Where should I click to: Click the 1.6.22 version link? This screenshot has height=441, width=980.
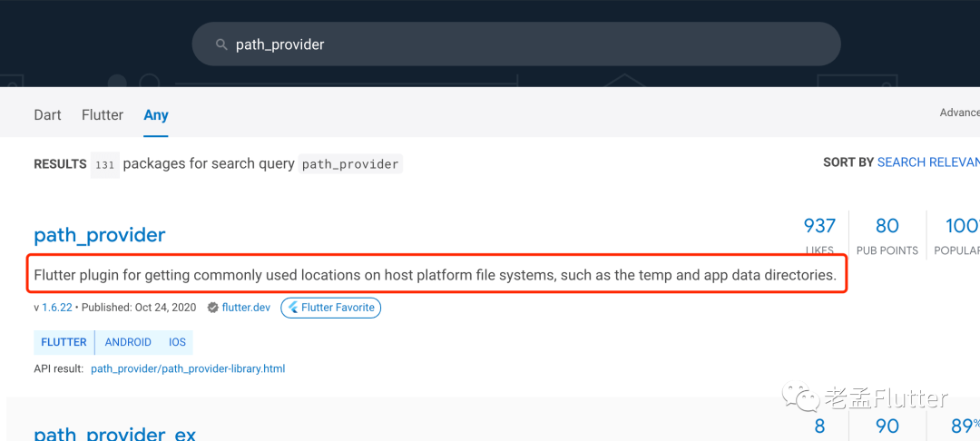[x=57, y=308]
